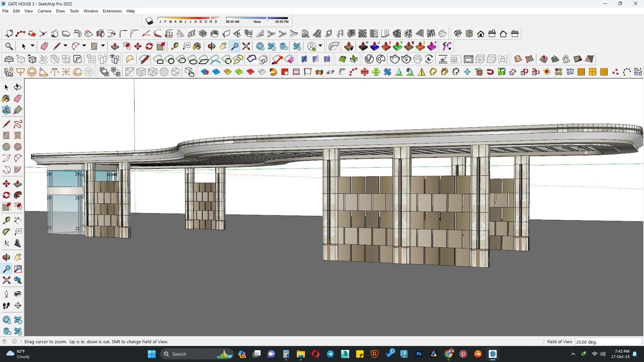This screenshot has height=362, width=644.
Task: Open the Extensions menu
Action: click(112, 11)
